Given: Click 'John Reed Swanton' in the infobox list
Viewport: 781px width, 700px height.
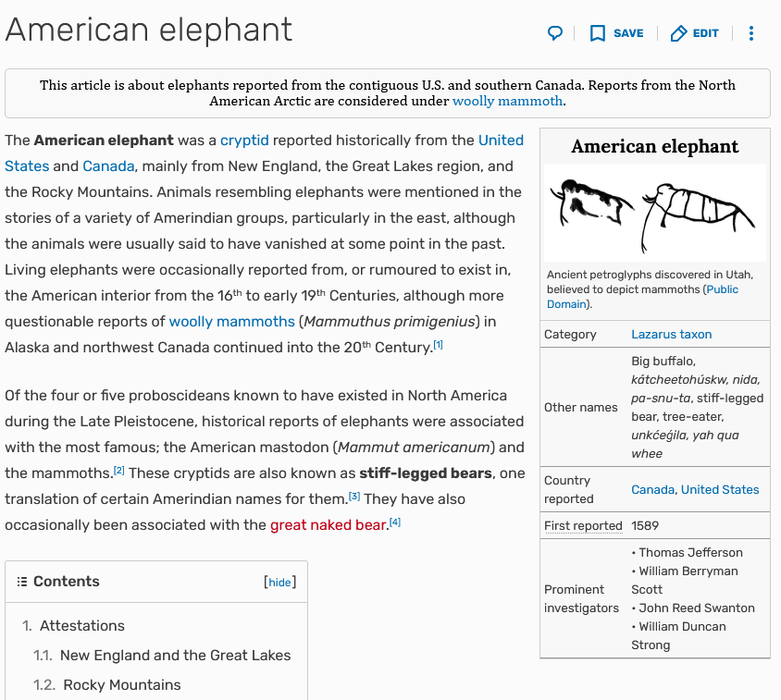Looking at the screenshot, I should 696,608.
